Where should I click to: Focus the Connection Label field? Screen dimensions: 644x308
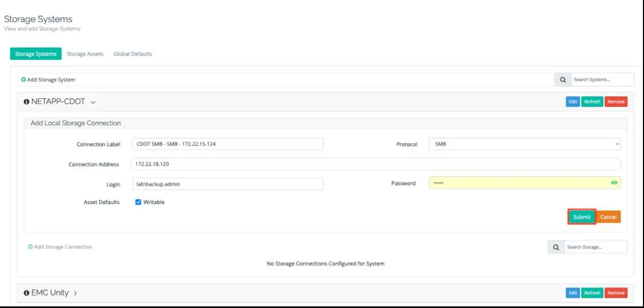(x=227, y=144)
